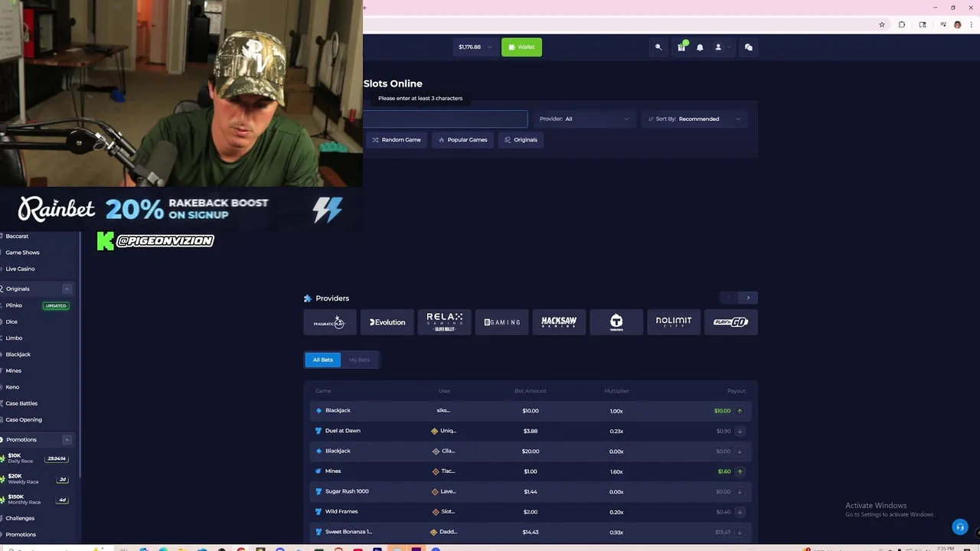Open Case Battles from the sidebar
The width and height of the screenshot is (980, 551).
pyautogui.click(x=21, y=403)
